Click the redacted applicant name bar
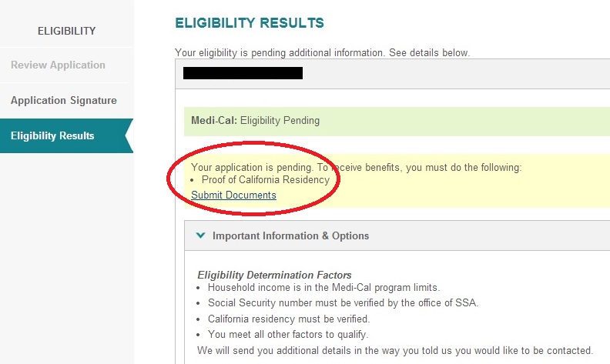 point(243,74)
